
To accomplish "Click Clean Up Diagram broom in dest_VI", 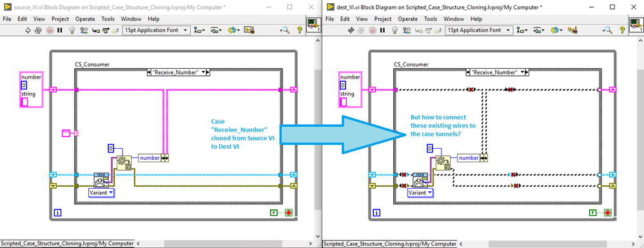I will point(572,30).
